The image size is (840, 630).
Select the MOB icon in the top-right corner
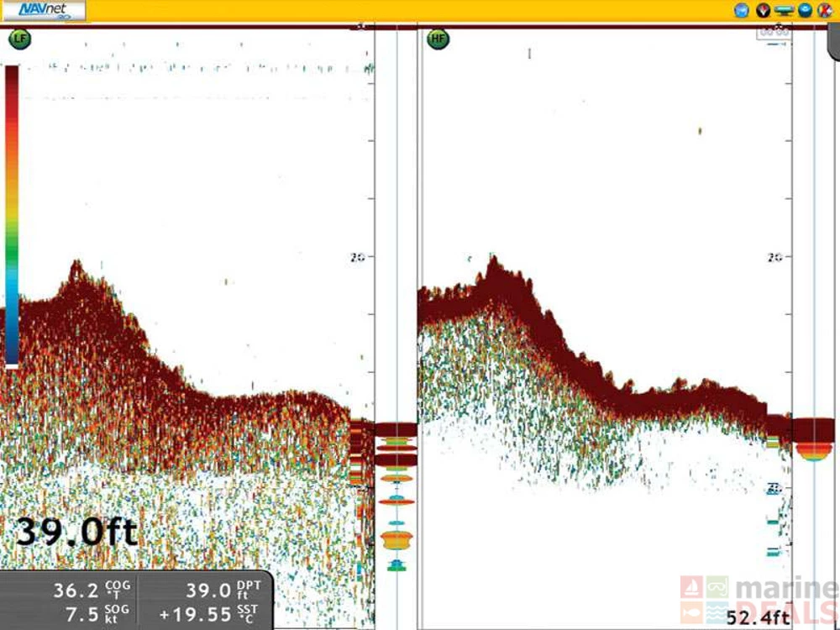(x=827, y=10)
